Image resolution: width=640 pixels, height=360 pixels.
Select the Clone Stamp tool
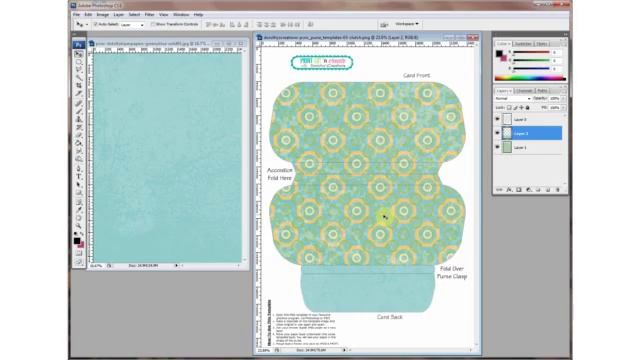pos(79,119)
